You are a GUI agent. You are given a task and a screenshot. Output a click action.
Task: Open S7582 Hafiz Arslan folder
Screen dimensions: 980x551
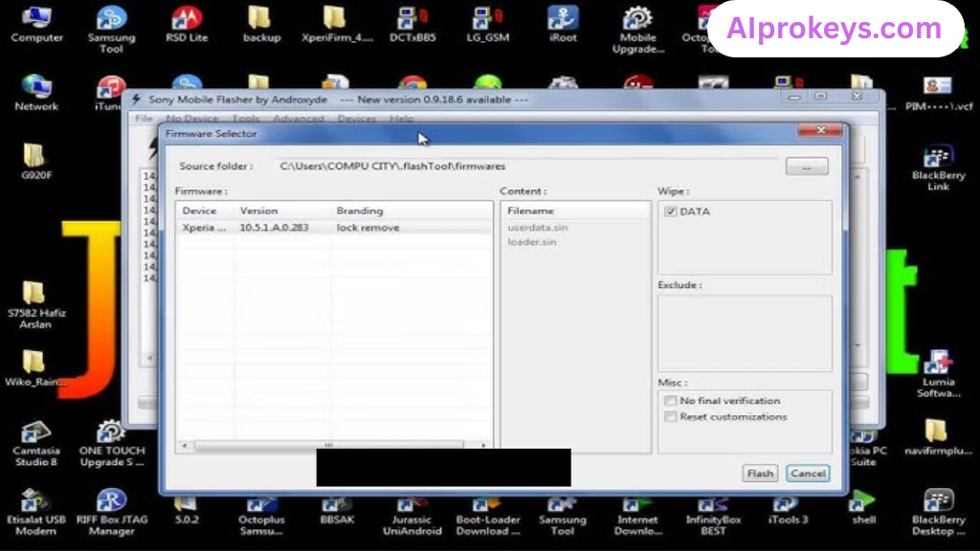click(x=36, y=305)
